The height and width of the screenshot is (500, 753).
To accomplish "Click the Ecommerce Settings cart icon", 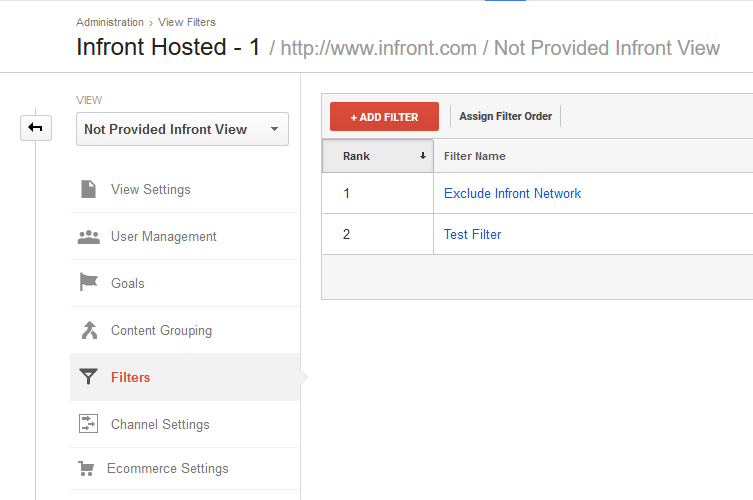I will (x=86, y=468).
